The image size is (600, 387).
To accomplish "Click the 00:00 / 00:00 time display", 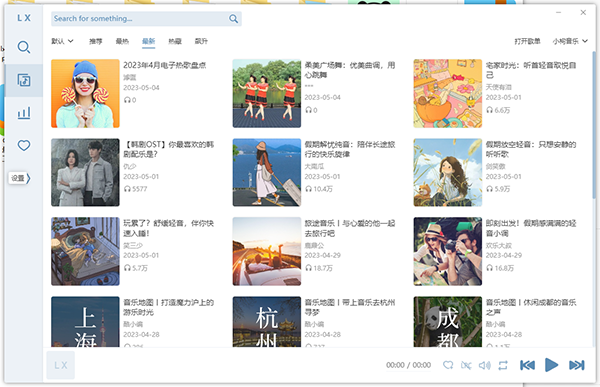I will pos(408,365).
